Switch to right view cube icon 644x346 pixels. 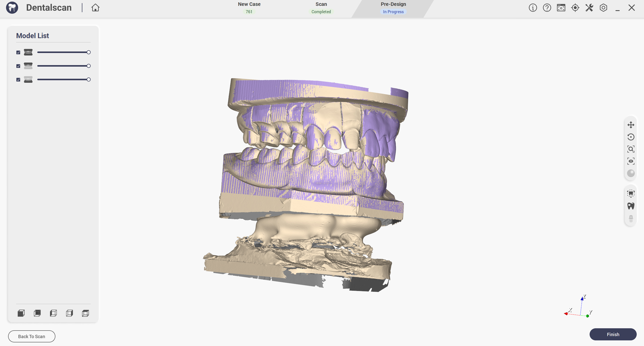[70, 313]
